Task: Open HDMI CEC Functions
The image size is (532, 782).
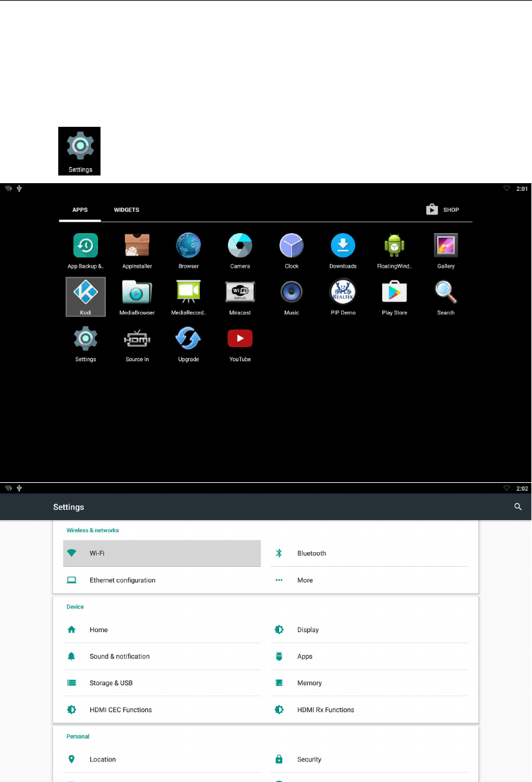Action: (x=162, y=710)
